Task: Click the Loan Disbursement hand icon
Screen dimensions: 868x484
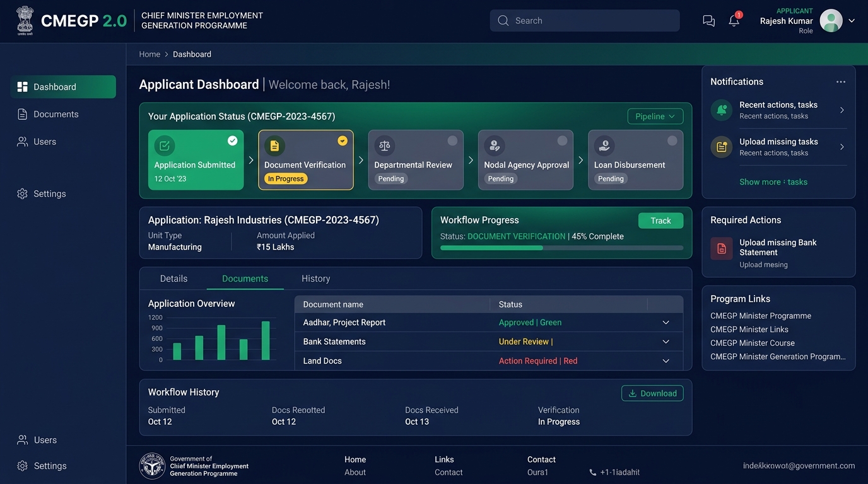Action: pos(604,146)
